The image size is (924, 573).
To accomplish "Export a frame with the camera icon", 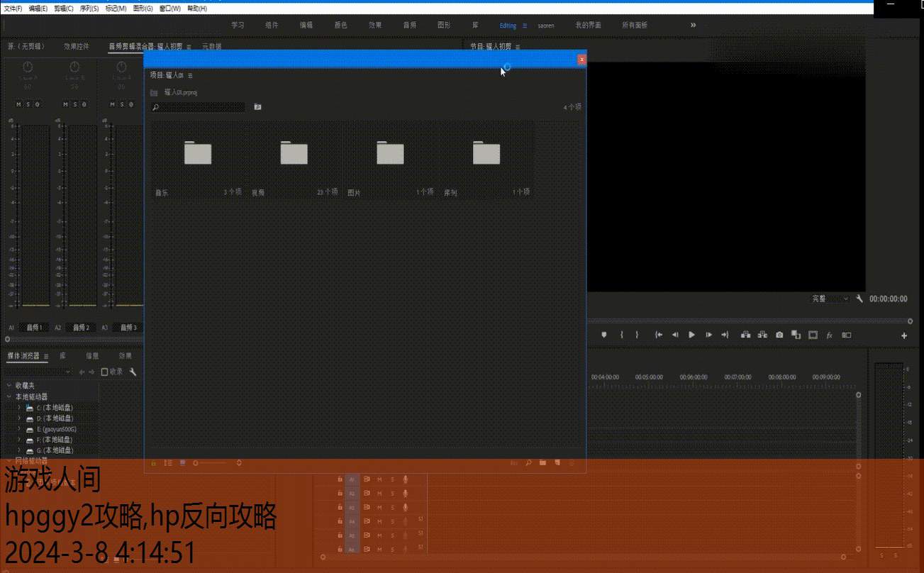I will coord(779,335).
